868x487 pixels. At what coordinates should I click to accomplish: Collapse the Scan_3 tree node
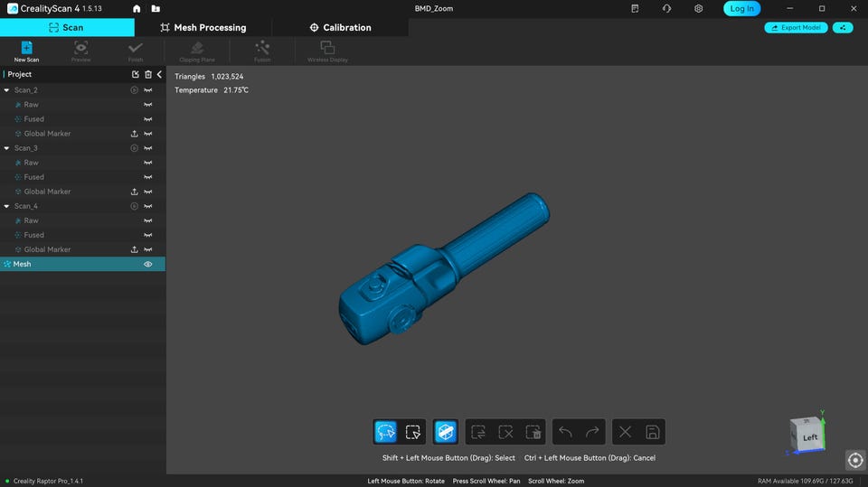[7, 148]
